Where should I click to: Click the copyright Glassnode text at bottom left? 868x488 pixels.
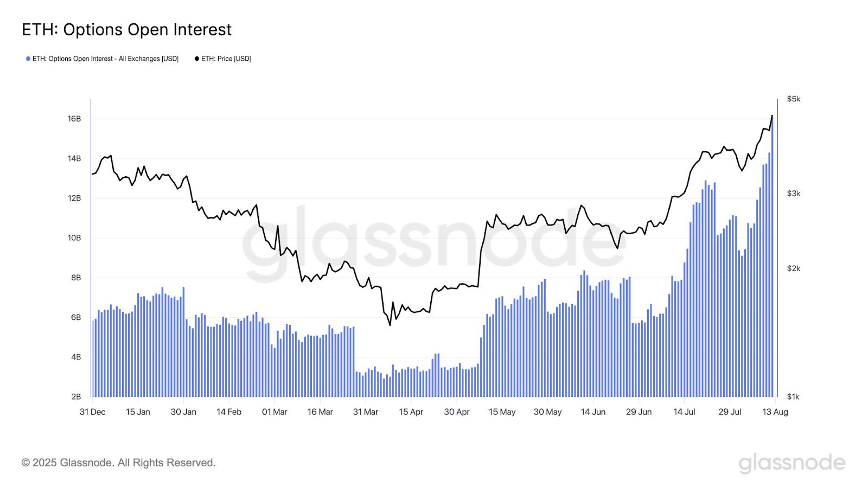tap(119, 463)
